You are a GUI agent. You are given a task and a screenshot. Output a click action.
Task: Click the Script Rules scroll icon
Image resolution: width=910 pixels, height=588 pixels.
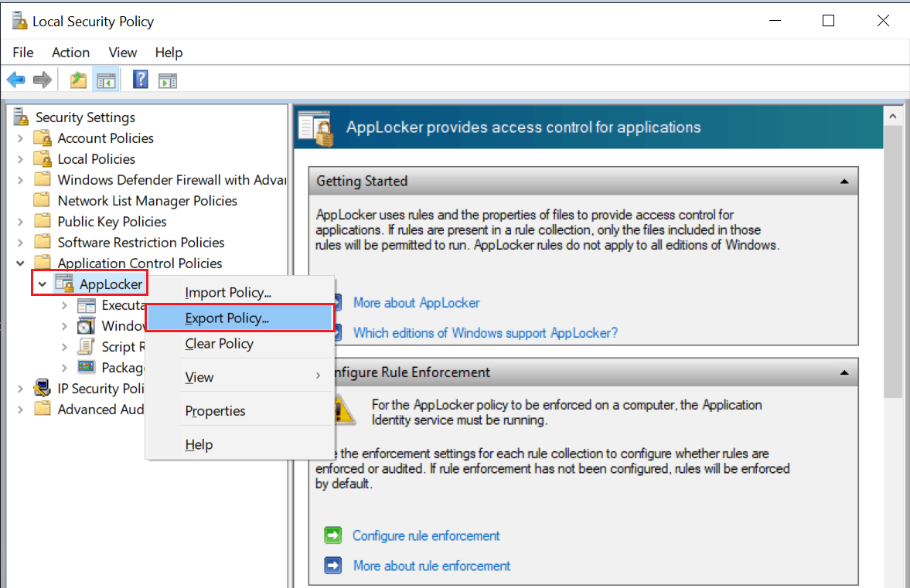coord(86,347)
